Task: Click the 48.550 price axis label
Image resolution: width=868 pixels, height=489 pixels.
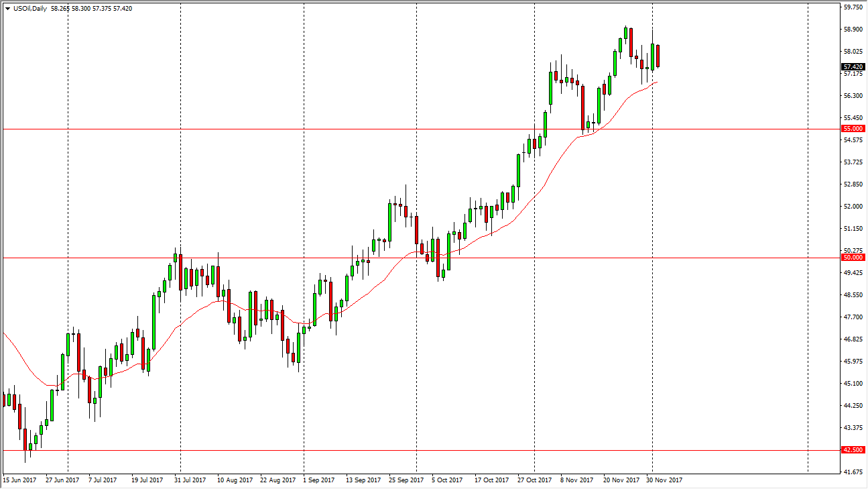Action: [853, 295]
